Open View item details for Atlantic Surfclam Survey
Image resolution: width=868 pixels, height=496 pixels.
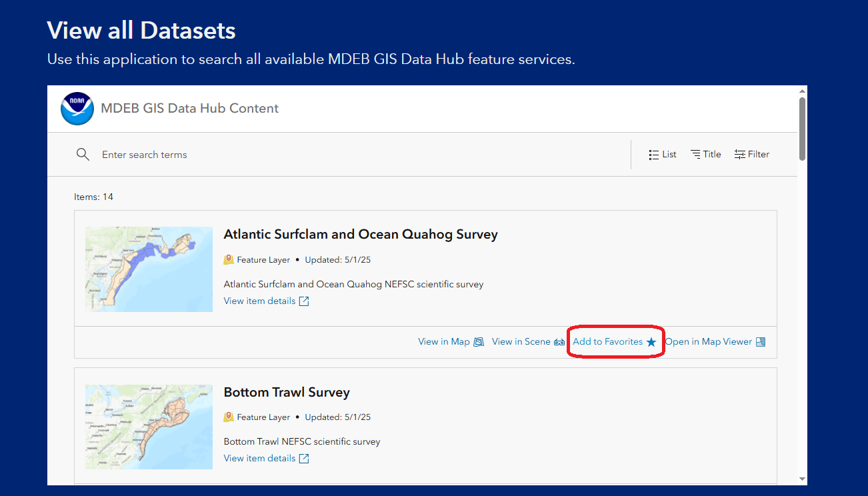pos(259,301)
